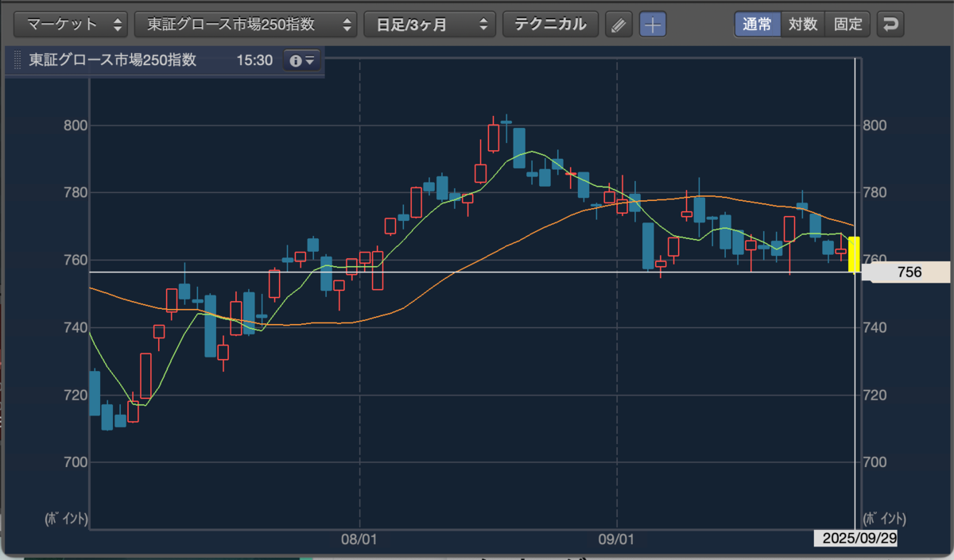Click the 756 price marker label
This screenshot has height=560, width=954.
coord(906,272)
